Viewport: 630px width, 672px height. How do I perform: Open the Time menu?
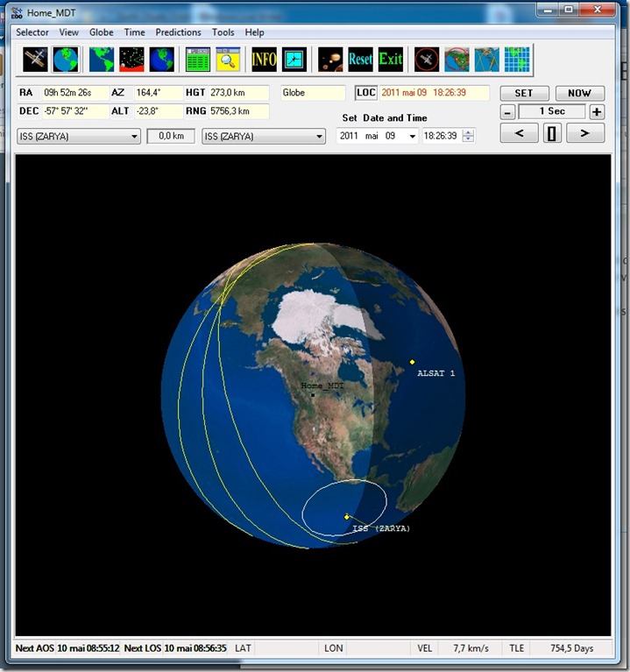(135, 32)
